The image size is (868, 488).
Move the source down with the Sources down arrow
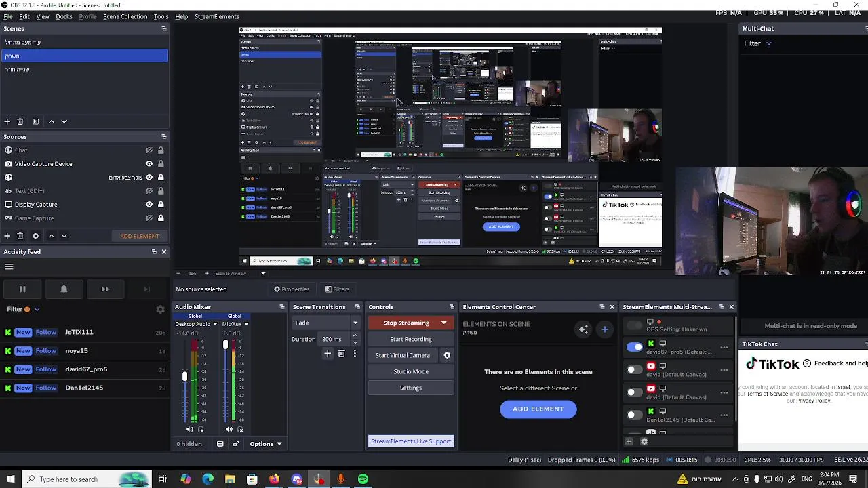[64, 236]
